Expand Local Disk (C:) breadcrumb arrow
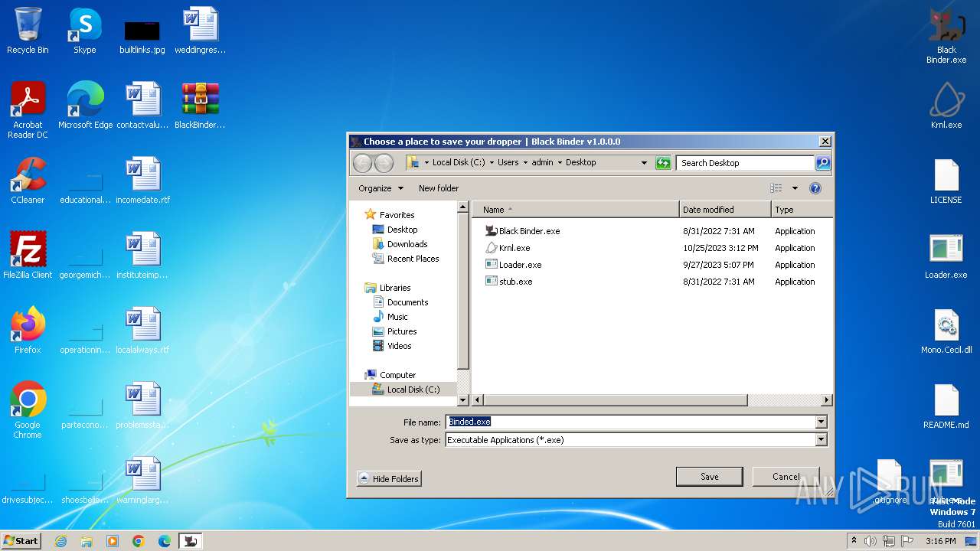Screen dimensions: 980x551 (492, 162)
